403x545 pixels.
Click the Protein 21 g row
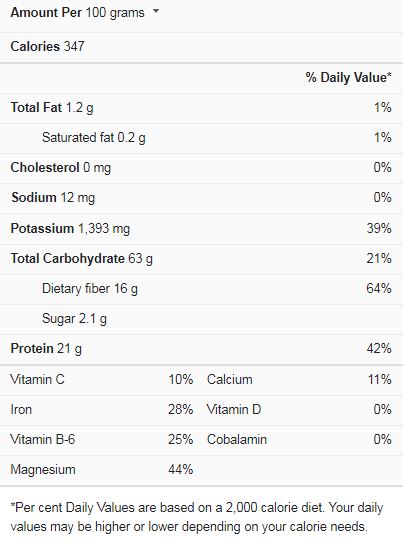[x=201, y=349]
